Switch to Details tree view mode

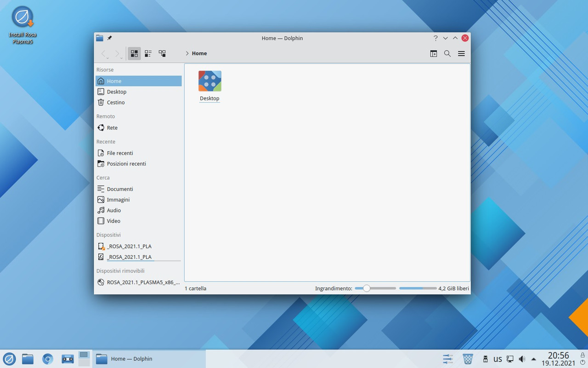coord(162,53)
